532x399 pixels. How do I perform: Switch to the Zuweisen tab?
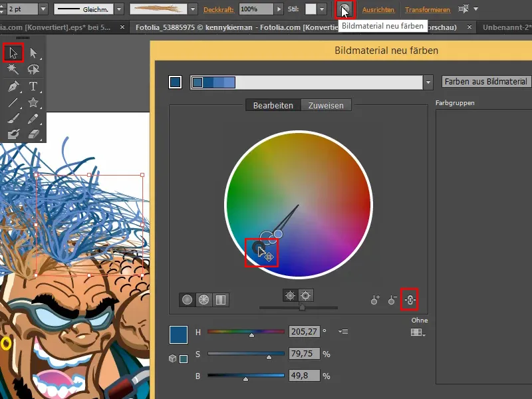coord(326,106)
